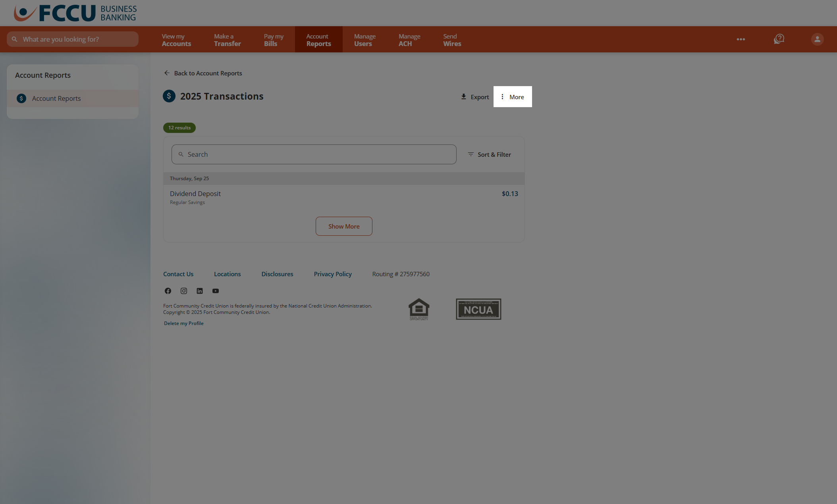The image size is (837, 504).
Task: Expand more transactions with Show More
Action: tap(344, 226)
